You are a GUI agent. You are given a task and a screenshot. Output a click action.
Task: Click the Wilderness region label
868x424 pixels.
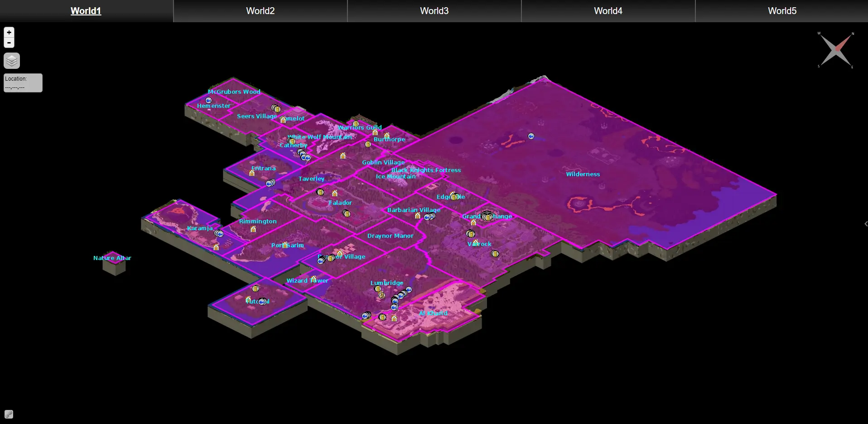(583, 174)
